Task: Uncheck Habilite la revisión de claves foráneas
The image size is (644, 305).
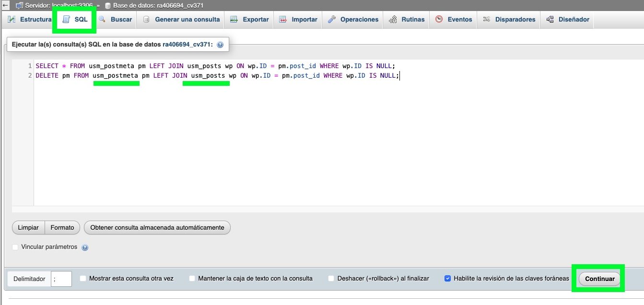Action: pyautogui.click(x=447, y=278)
